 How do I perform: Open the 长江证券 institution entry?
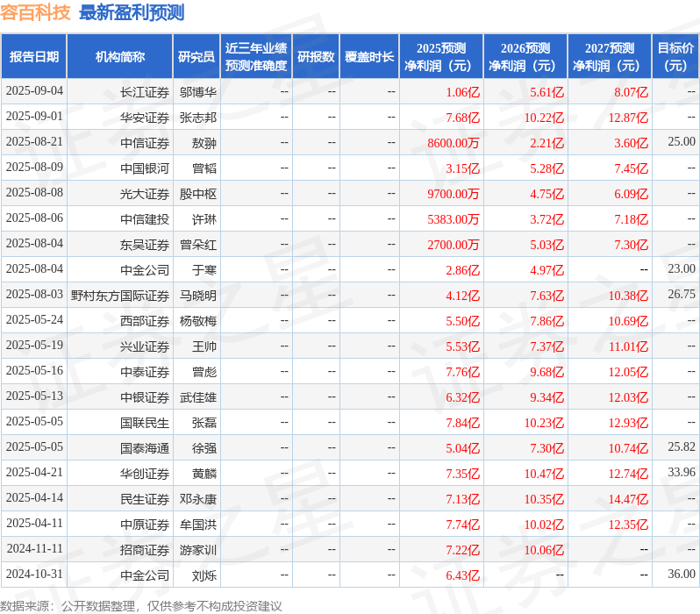click(145, 92)
